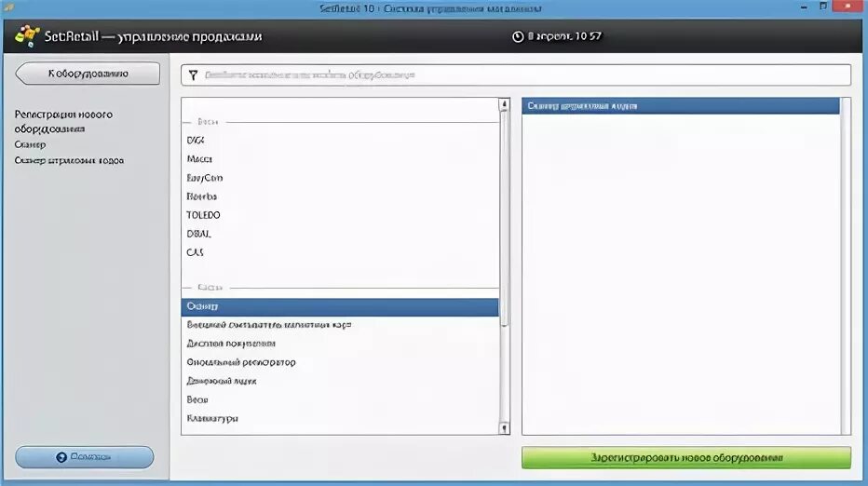Click the green Зарегистрировать новое оборудование button
Image resolution: width=868 pixels, height=486 pixels.
[x=685, y=458]
